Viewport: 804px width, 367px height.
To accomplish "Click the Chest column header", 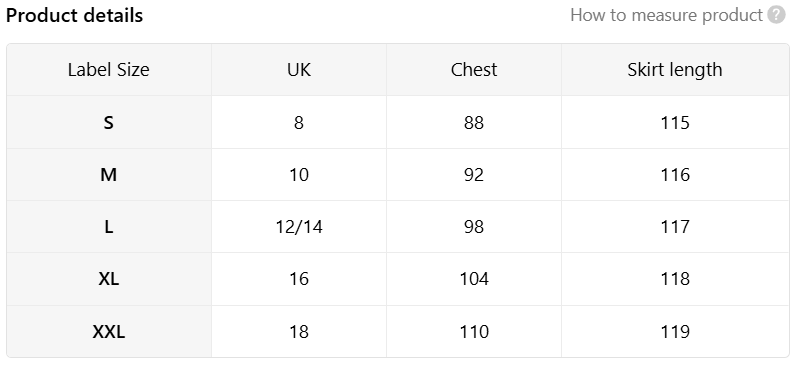I will pos(474,70).
